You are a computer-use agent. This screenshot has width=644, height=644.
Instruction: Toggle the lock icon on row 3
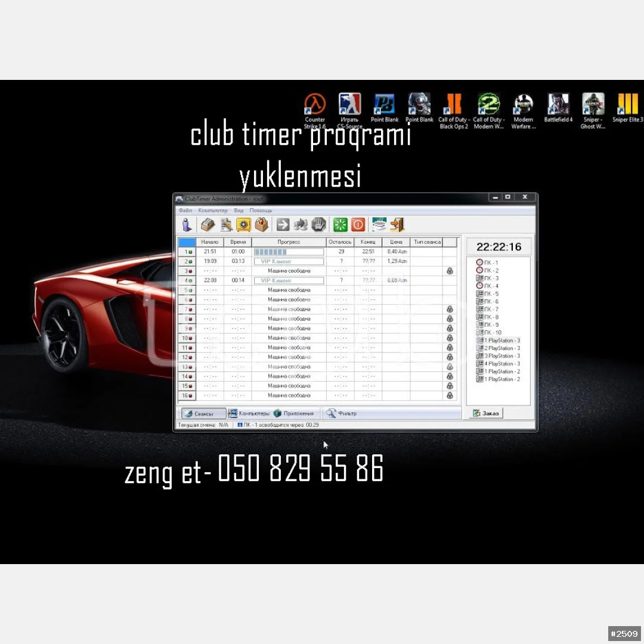click(450, 271)
